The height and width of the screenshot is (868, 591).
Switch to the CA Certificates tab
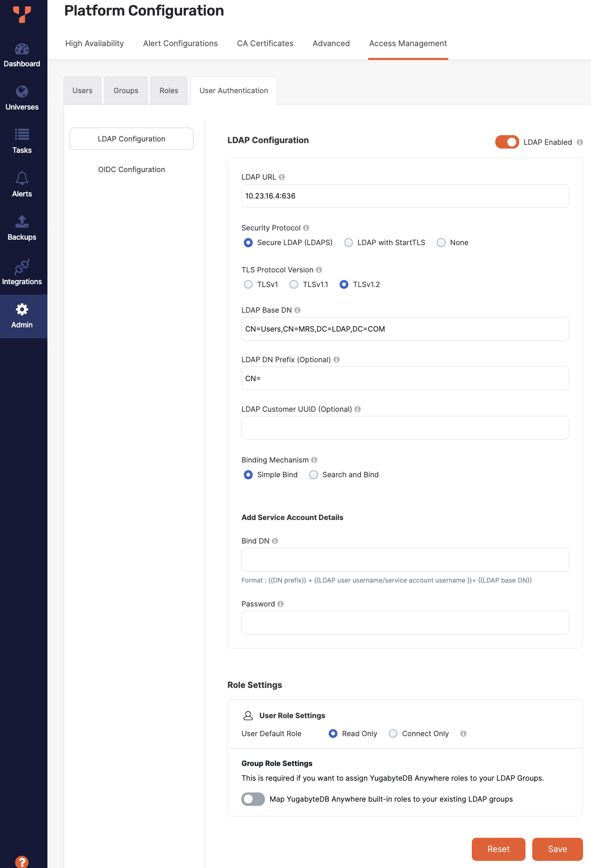(x=265, y=43)
